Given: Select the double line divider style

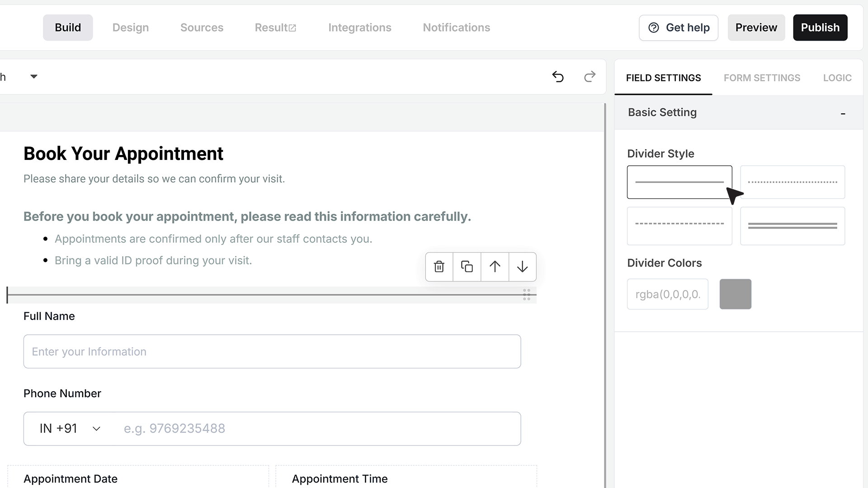Looking at the screenshot, I should (x=793, y=226).
